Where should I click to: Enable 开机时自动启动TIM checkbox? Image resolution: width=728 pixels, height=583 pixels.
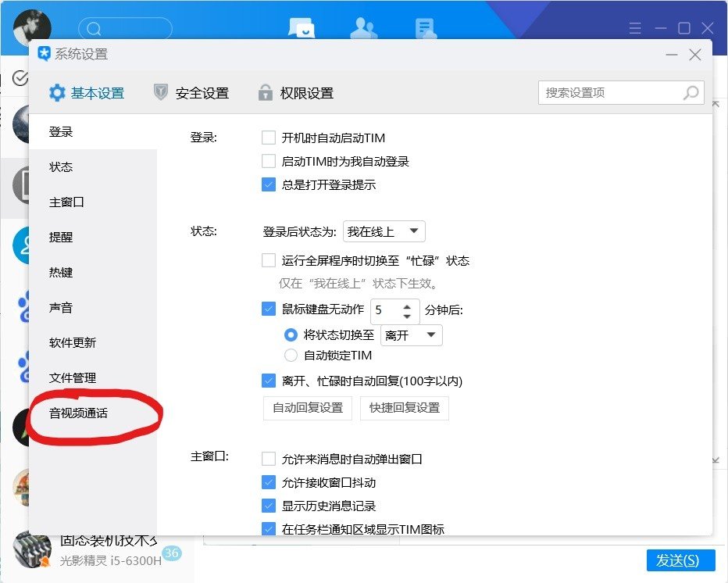pos(269,137)
